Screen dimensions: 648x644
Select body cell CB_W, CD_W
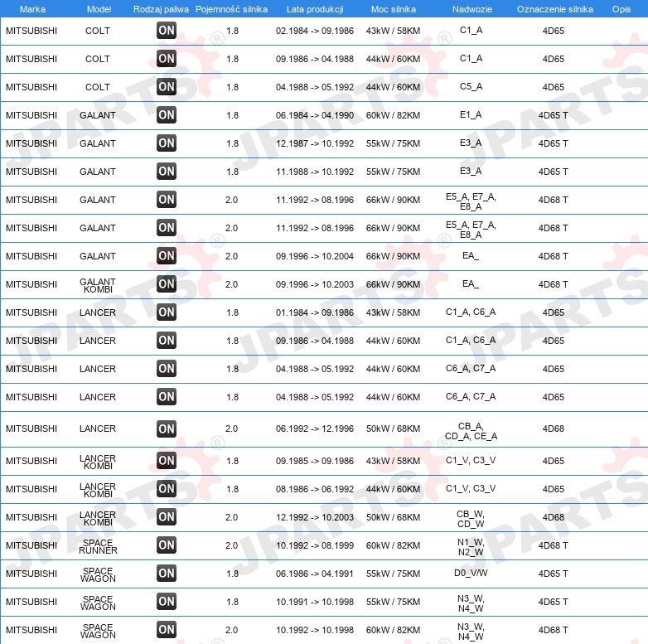tap(471, 519)
